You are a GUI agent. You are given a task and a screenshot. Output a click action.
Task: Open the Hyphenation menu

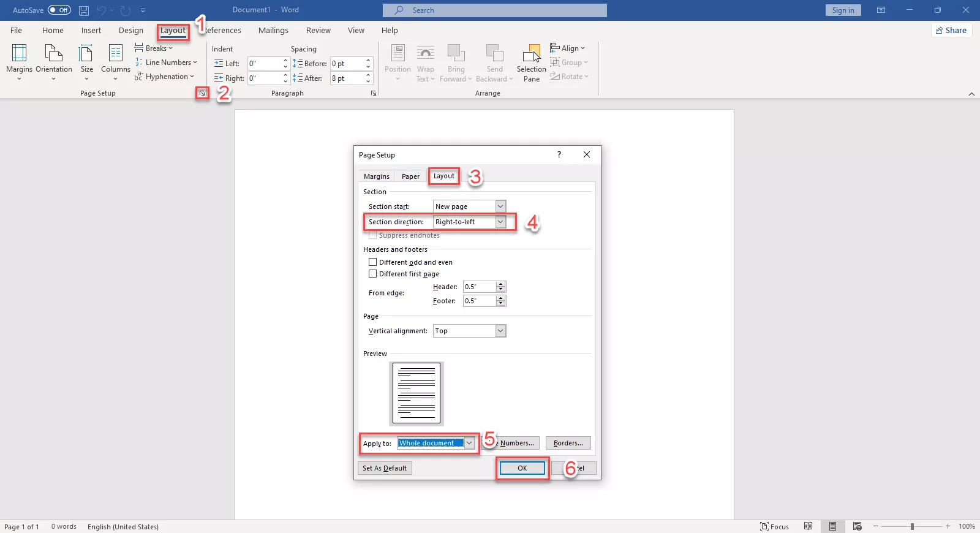pos(164,77)
